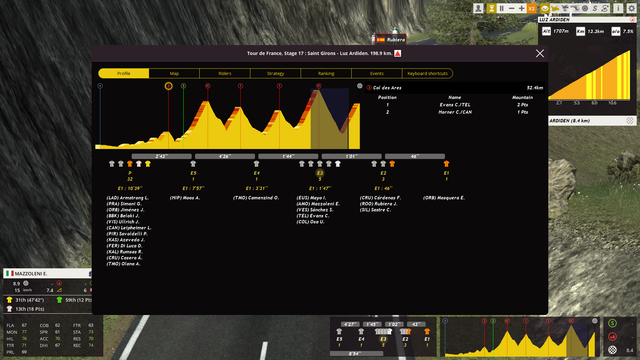Screen dimensions: 640x360
Task: Switch to the Riders tab
Action: (225, 73)
